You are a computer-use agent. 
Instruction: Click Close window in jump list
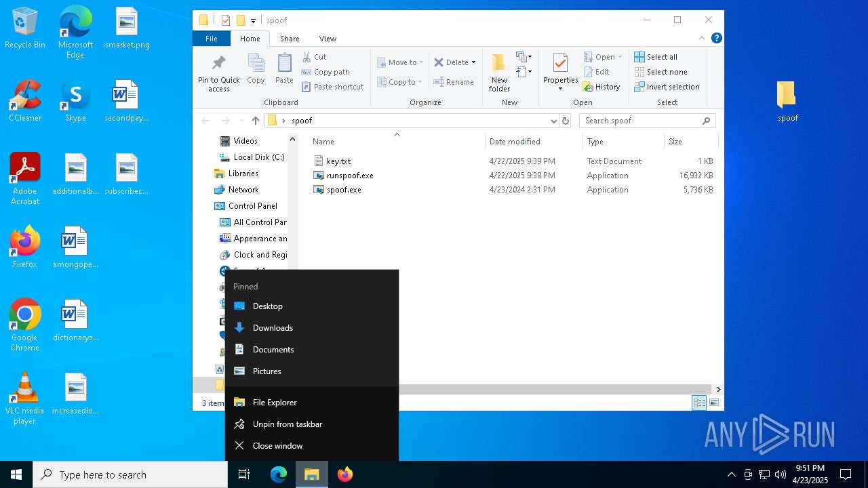coord(312,446)
